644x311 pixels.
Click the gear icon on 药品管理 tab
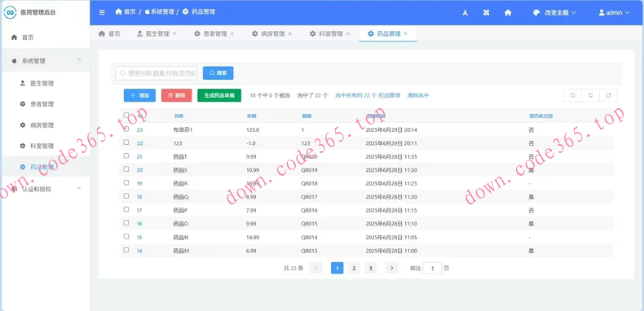(371, 33)
